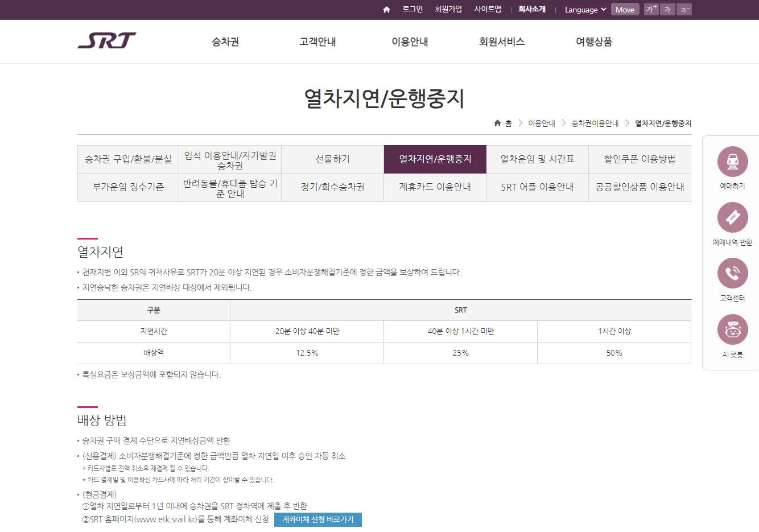
Task: Open the Language dropdown
Action: pyautogui.click(x=585, y=10)
